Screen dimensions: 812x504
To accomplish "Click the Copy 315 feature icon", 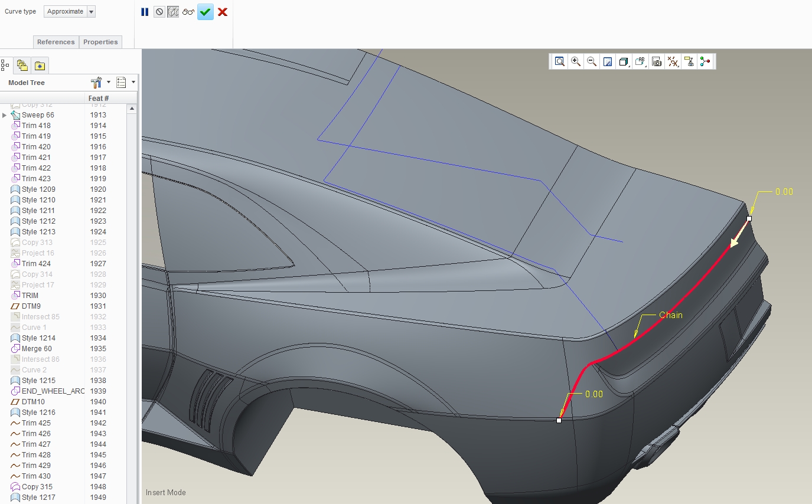I will click(x=16, y=487).
